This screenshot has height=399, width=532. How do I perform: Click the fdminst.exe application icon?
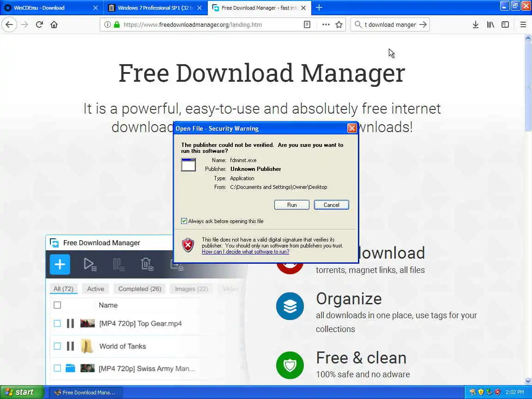coord(188,164)
